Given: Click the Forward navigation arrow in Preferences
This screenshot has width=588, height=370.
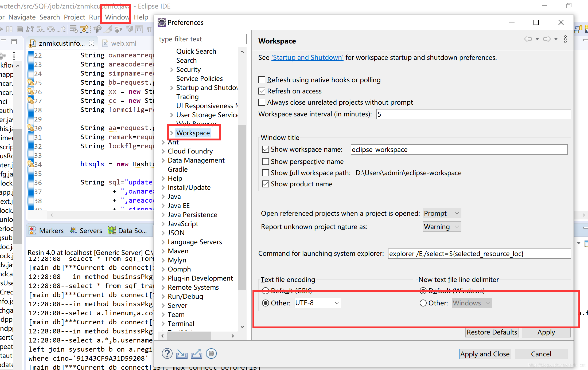Looking at the screenshot, I should (x=547, y=39).
